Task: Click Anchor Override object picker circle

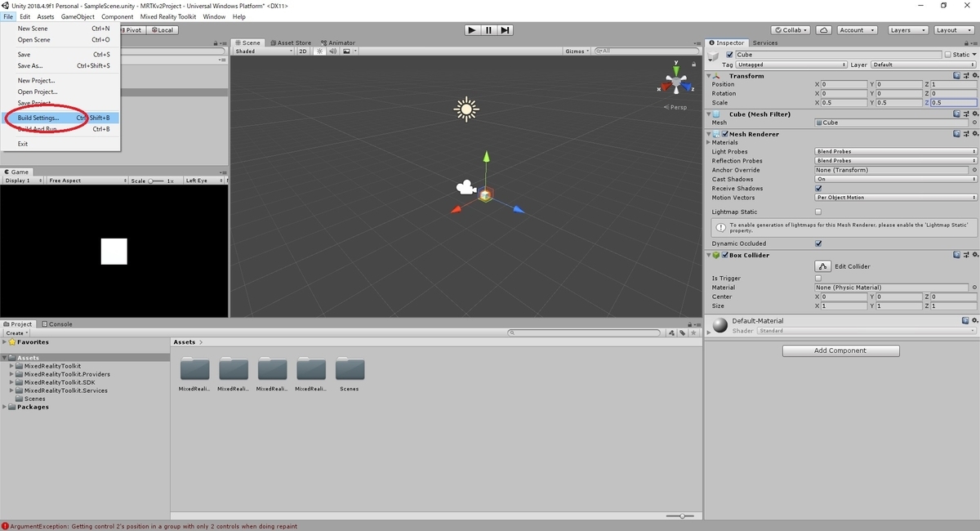Action: click(974, 170)
